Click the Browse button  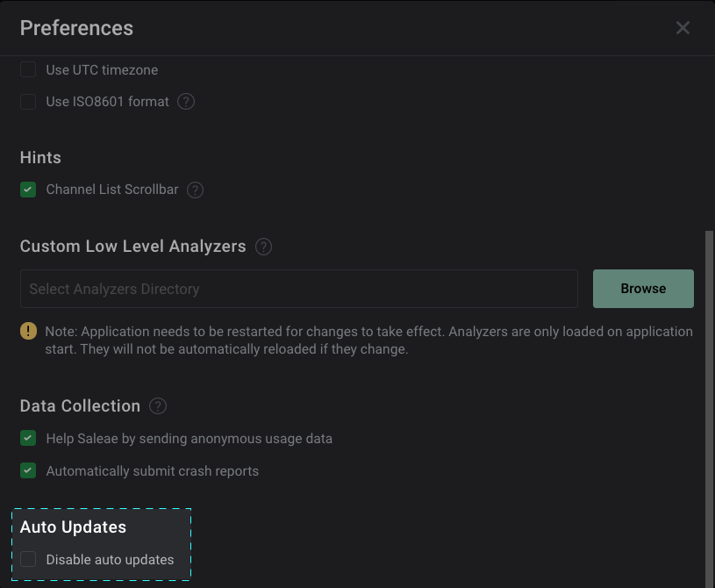pyautogui.click(x=643, y=288)
